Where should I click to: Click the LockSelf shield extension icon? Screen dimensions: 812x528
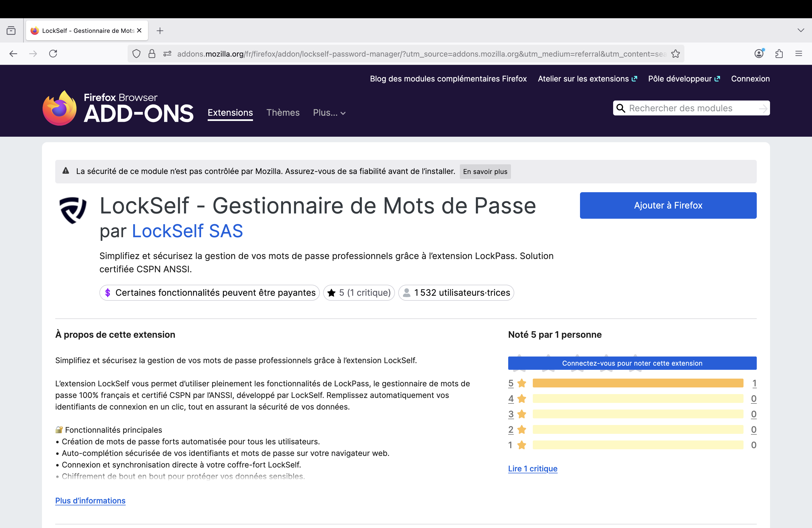(73, 210)
